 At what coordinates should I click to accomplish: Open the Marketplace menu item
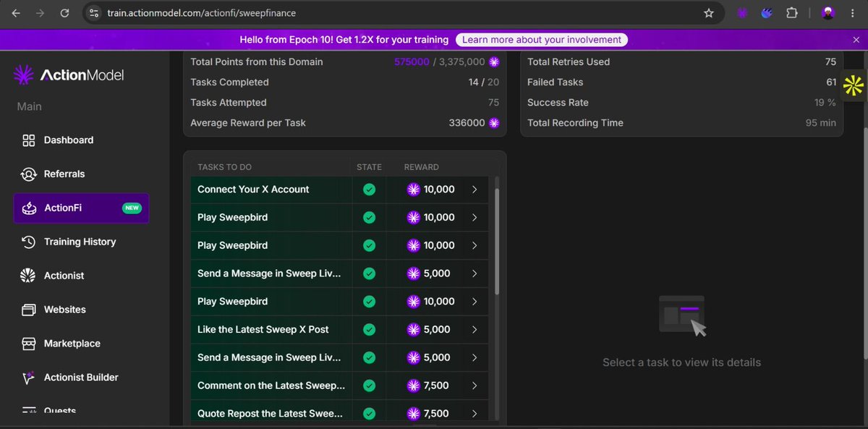coord(81,344)
